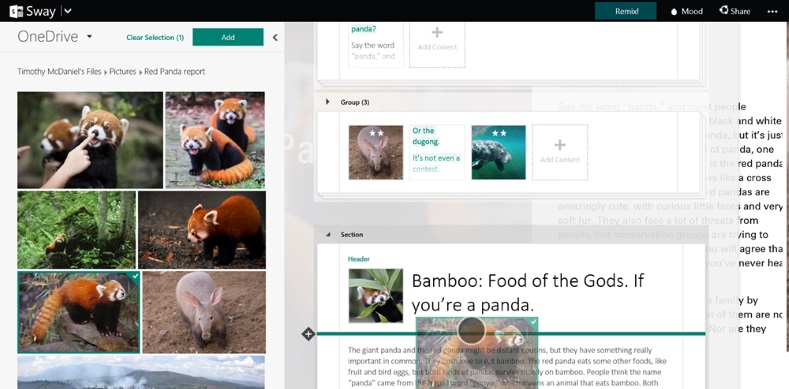The image size is (789, 389).
Task: Select green forest red panda photo
Action: [x=76, y=229]
